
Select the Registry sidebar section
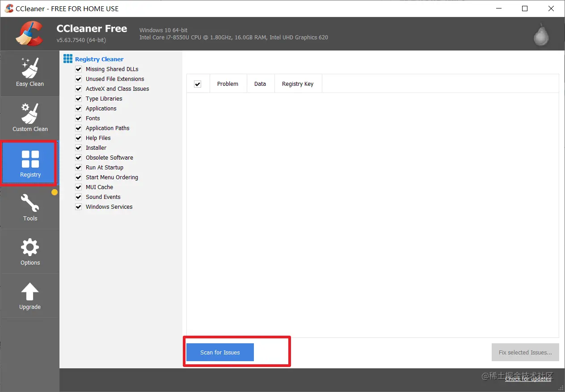30,163
